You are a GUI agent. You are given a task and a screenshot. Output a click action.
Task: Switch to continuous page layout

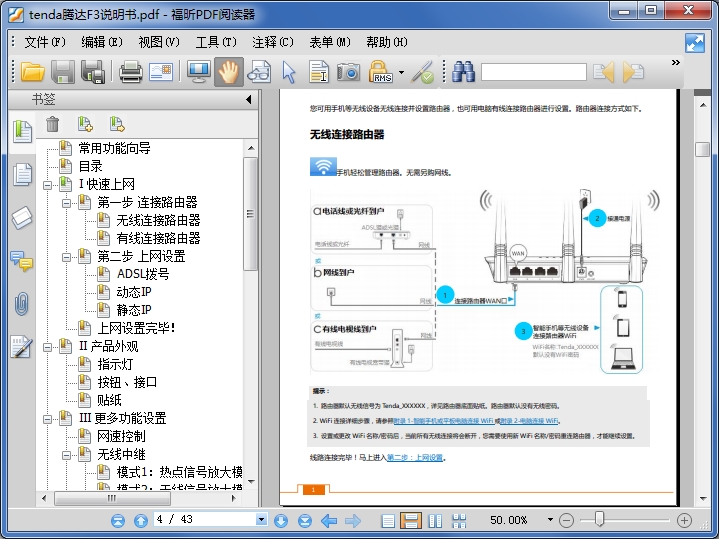pyautogui.click(x=411, y=520)
